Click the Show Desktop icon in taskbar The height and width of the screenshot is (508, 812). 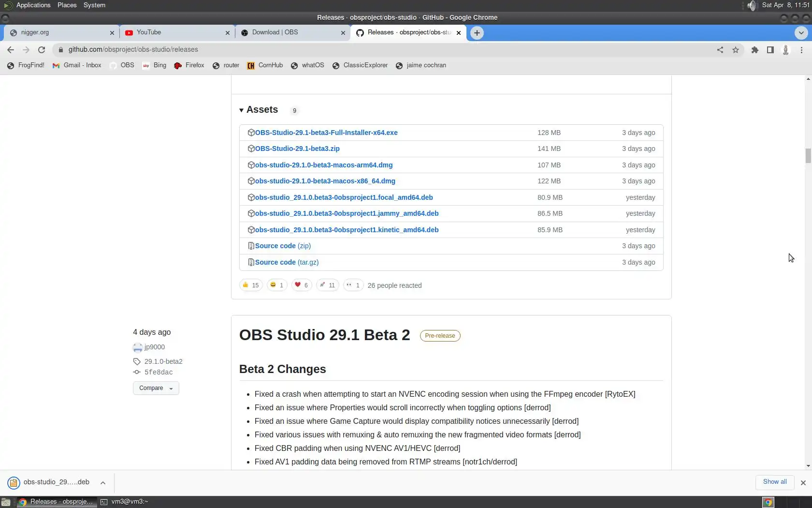pyautogui.click(x=6, y=502)
